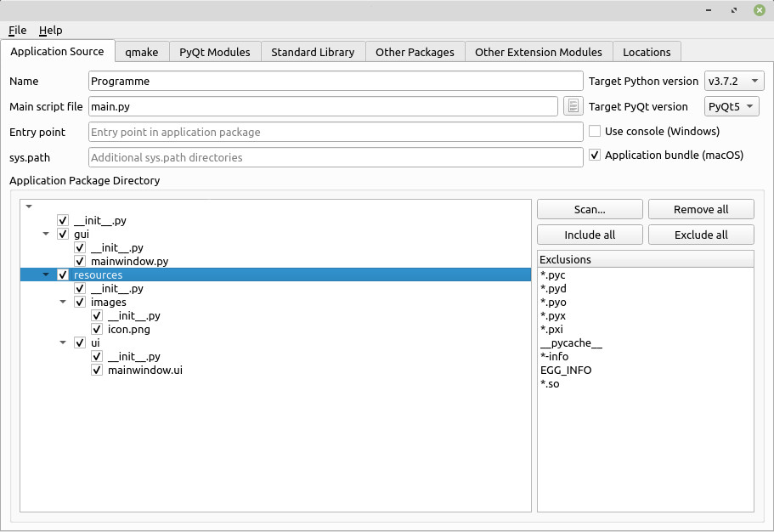Close the application window
774x532 pixels.
point(759,10)
